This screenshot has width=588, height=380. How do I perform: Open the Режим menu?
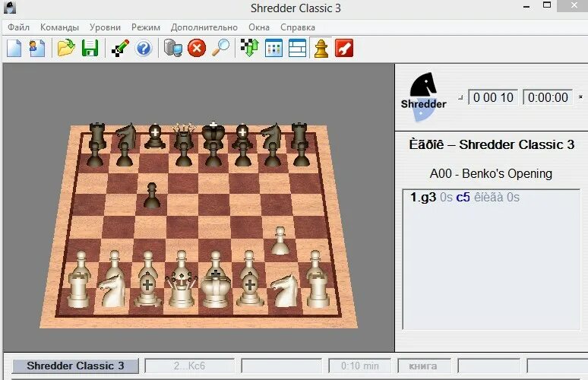[146, 27]
